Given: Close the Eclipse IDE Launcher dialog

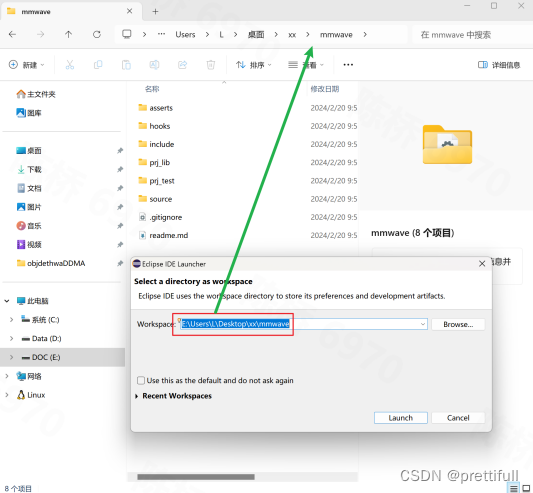Looking at the screenshot, I should coord(482,264).
